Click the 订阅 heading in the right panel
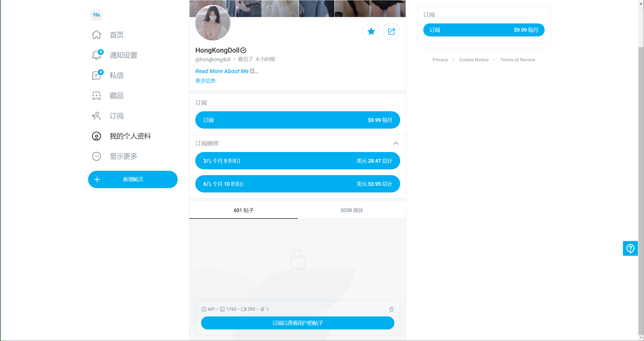Screen dimensions: 644x341 [x=429, y=15]
